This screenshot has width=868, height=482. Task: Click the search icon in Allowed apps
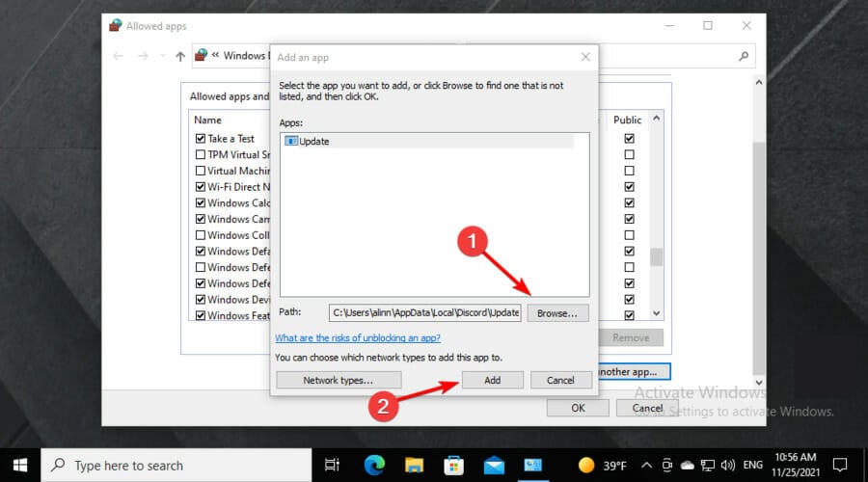(x=744, y=56)
